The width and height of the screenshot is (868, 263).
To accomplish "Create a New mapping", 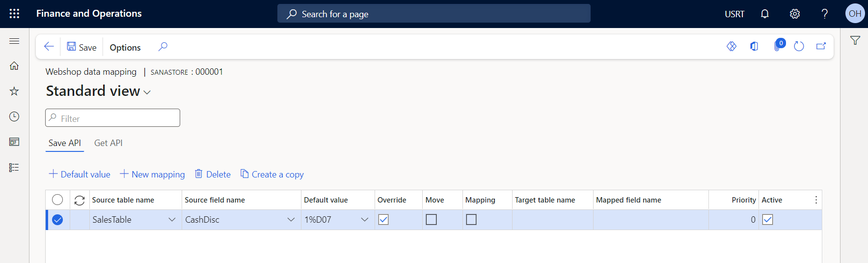I will [x=152, y=175].
